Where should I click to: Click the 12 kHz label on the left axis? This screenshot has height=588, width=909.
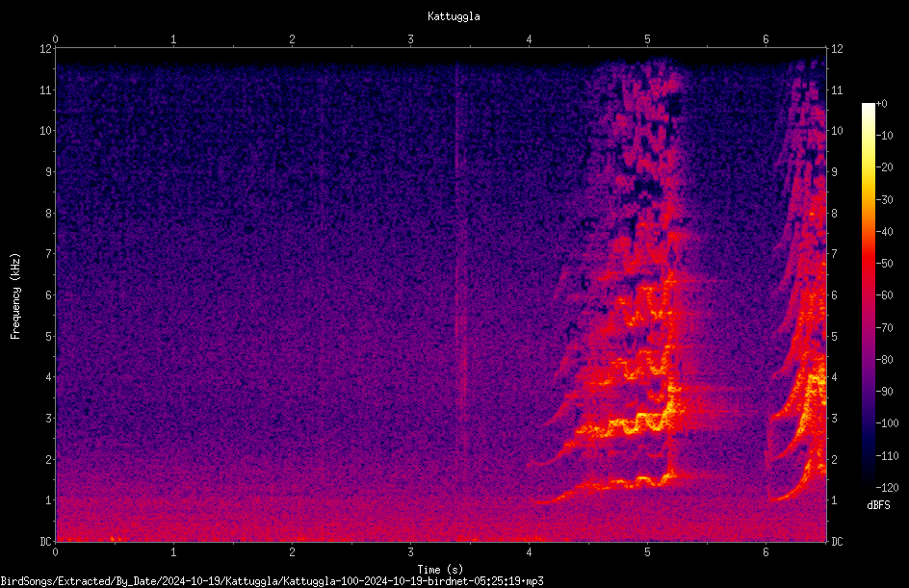point(46,49)
